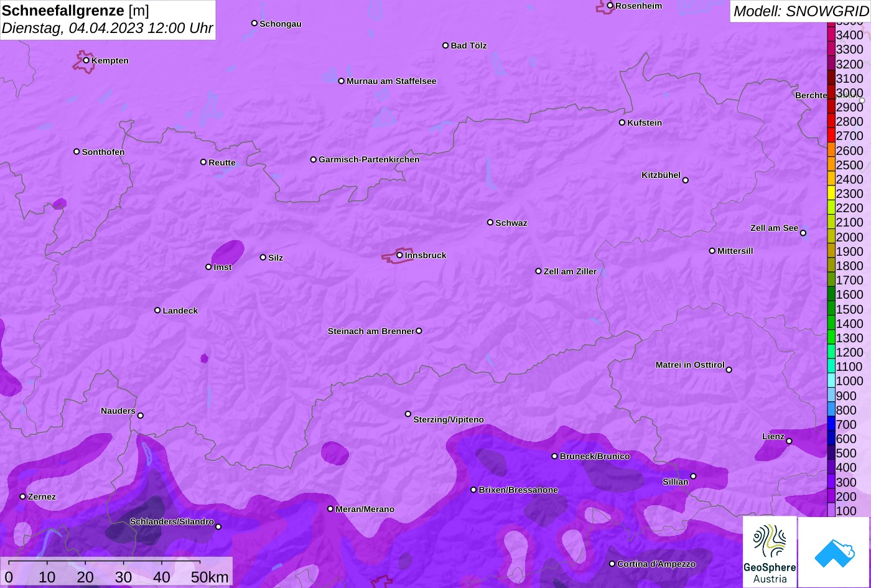Click the Lienz map marker

pos(789,441)
